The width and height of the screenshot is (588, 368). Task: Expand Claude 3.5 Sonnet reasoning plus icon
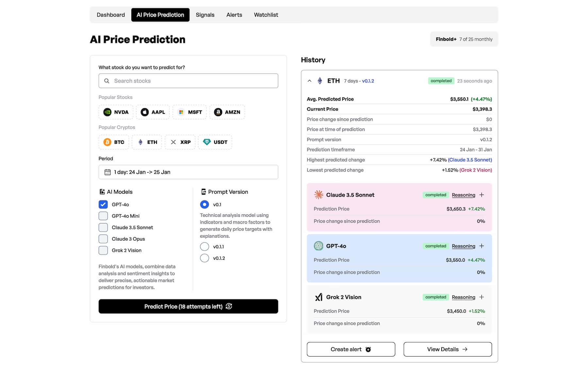[482, 195]
